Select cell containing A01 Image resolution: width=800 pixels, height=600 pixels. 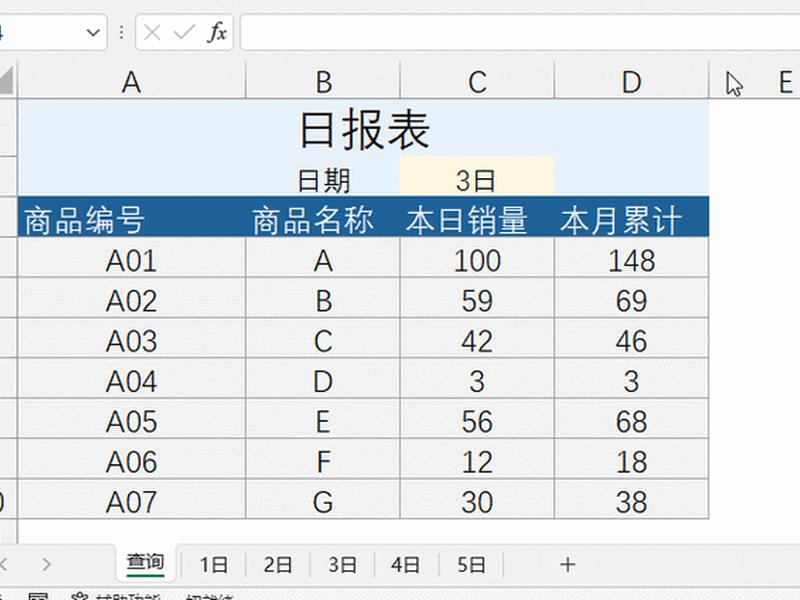(x=132, y=258)
